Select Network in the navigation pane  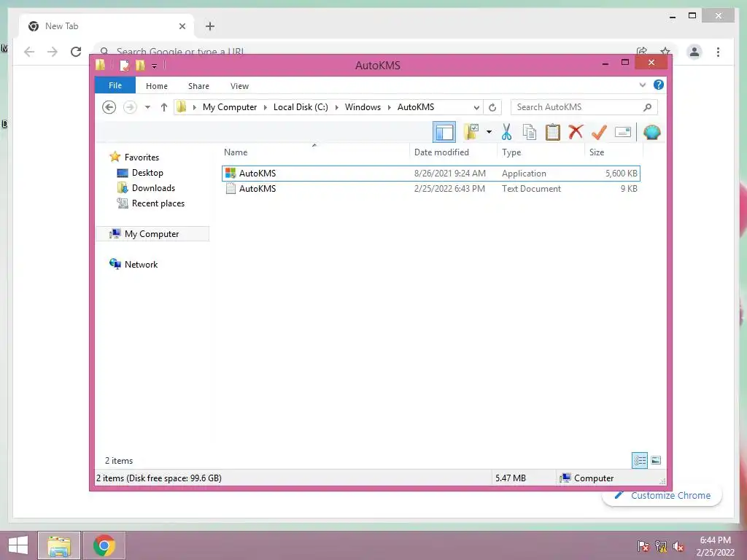pyautogui.click(x=141, y=264)
